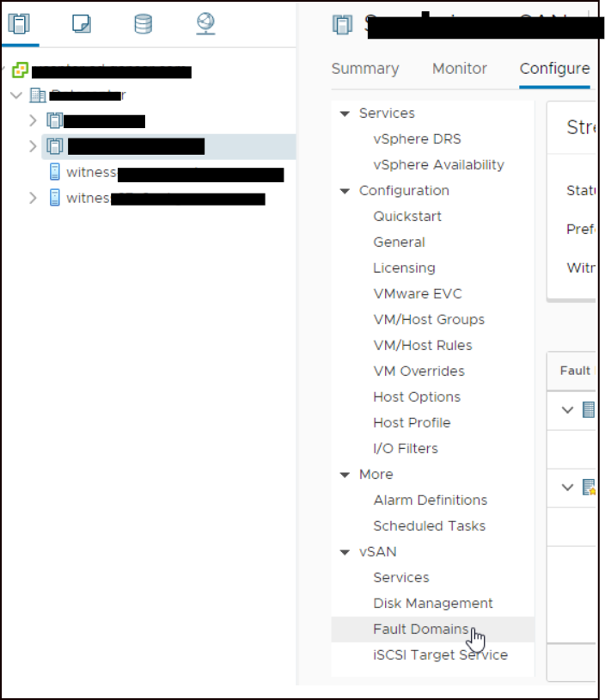Switch to the Summary tab
This screenshot has width=605, height=700.
[x=365, y=69]
